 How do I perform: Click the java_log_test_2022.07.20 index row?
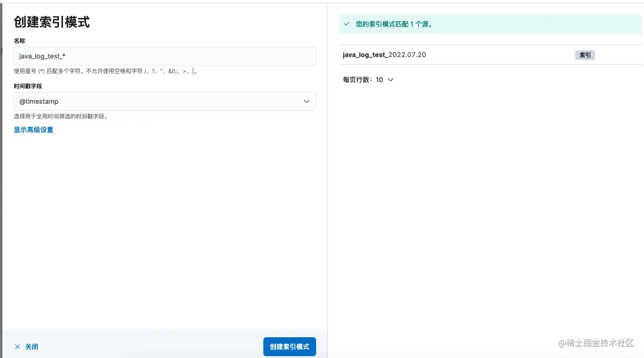[490, 55]
